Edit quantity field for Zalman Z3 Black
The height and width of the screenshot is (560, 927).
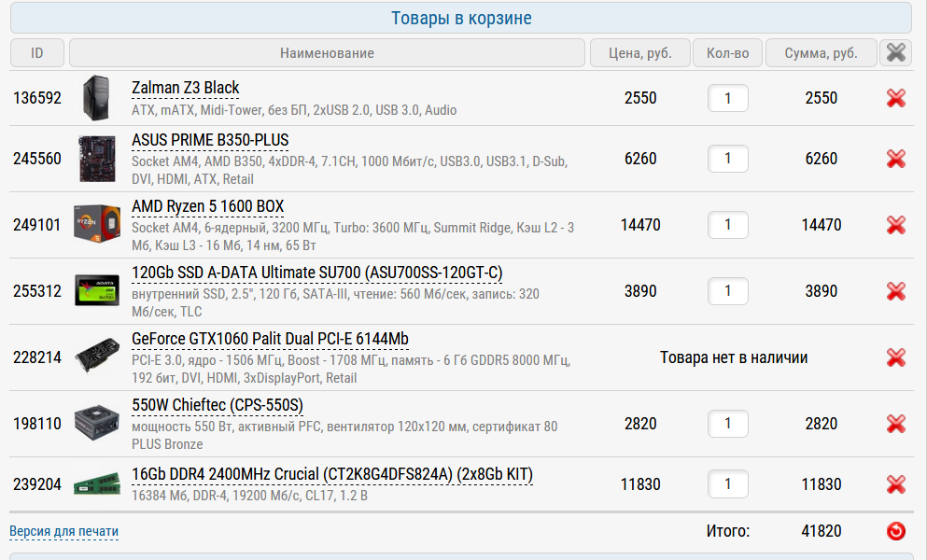tap(728, 98)
